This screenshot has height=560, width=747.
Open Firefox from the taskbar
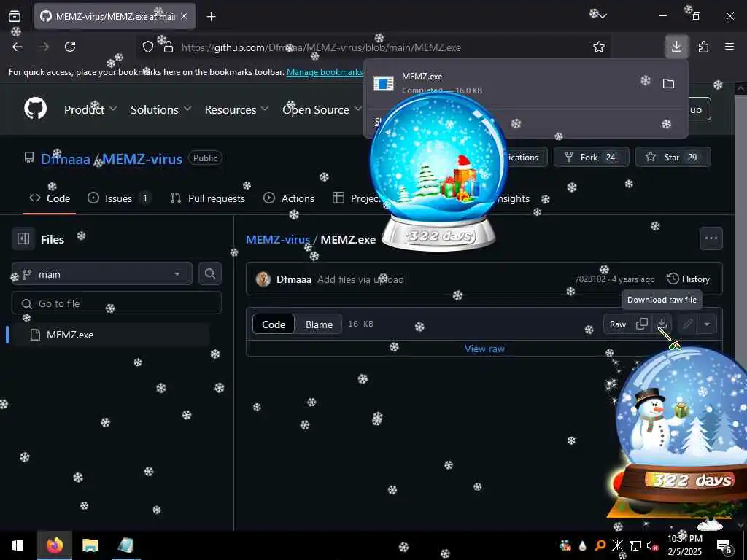tap(55, 545)
